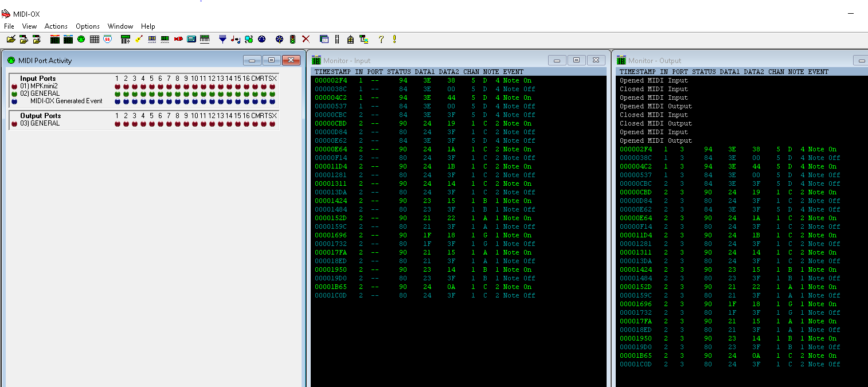Viewport: 868px width, 387px height.
Task: Click the black-and-white grid toolbar icon
Action: click(95, 39)
